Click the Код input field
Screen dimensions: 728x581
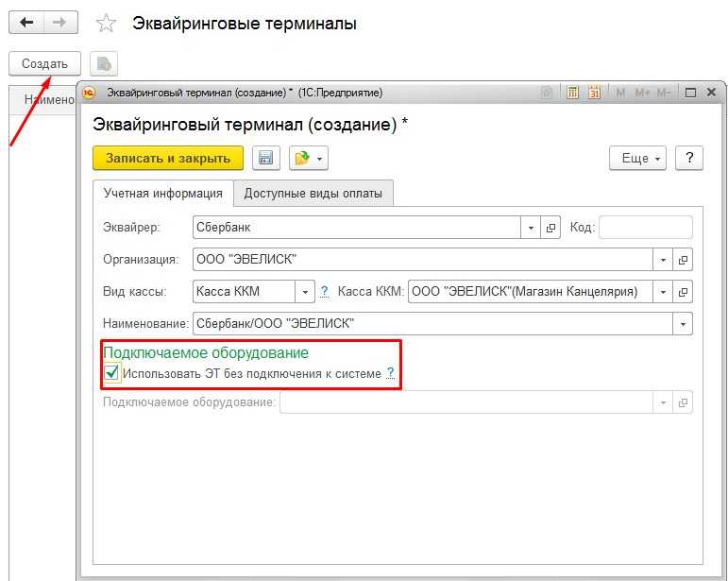(x=646, y=228)
